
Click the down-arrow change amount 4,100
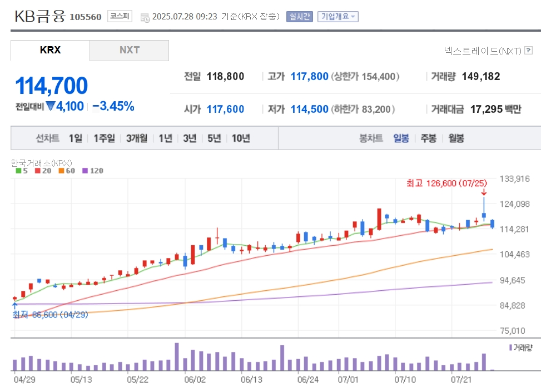point(65,106)
